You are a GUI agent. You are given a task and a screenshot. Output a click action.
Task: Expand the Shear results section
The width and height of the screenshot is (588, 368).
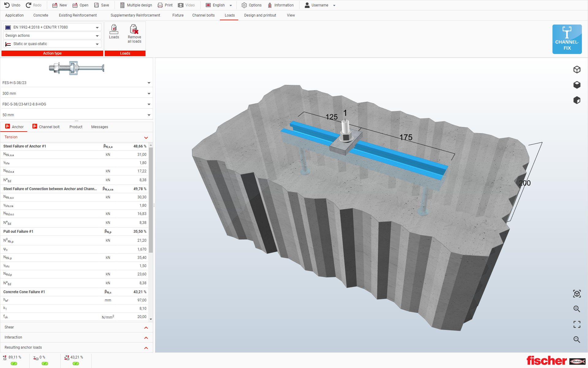(x=146, y=328)
